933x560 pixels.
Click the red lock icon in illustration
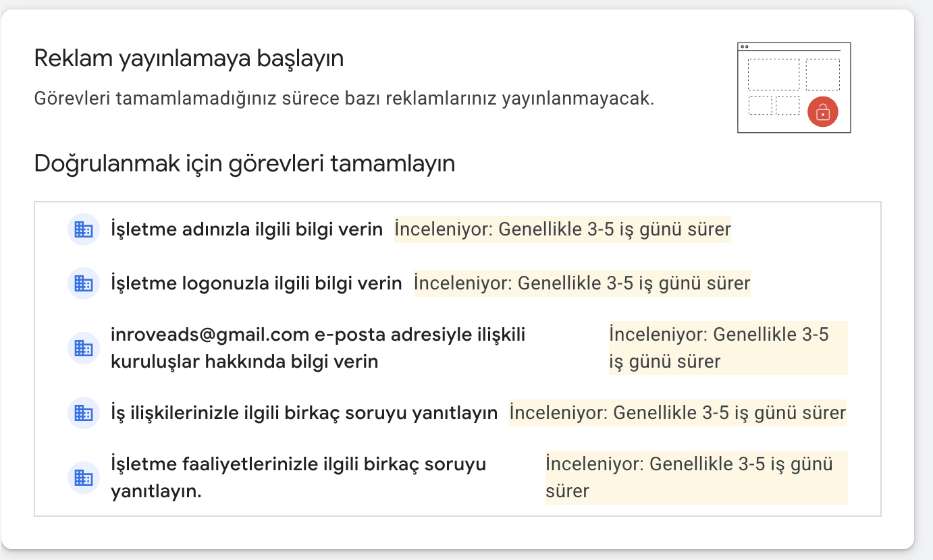(x=822, y=112)
